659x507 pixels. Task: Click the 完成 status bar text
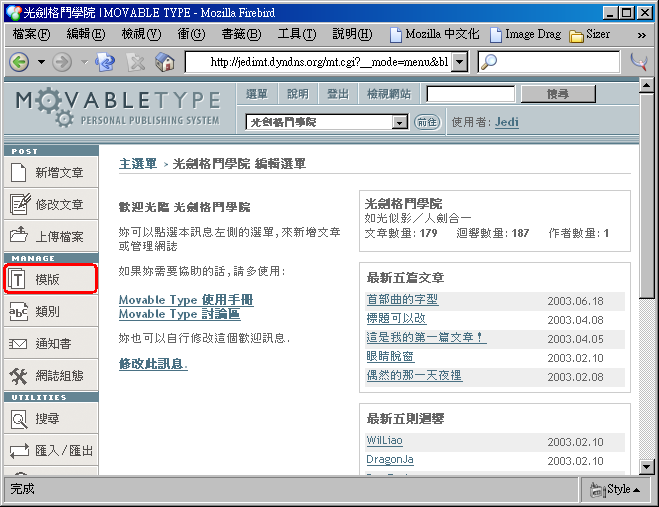pos(23,489)
